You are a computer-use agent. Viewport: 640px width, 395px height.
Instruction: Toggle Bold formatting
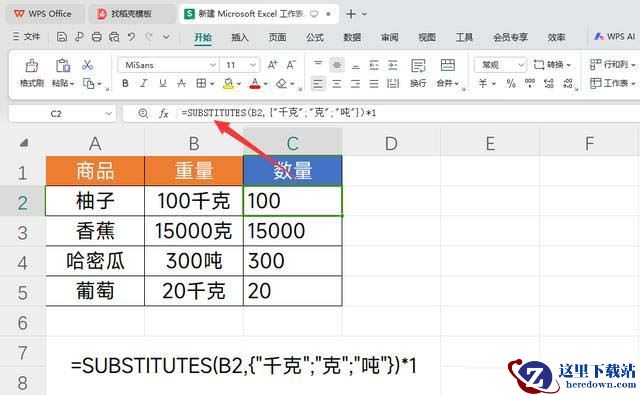pos(125,84)
